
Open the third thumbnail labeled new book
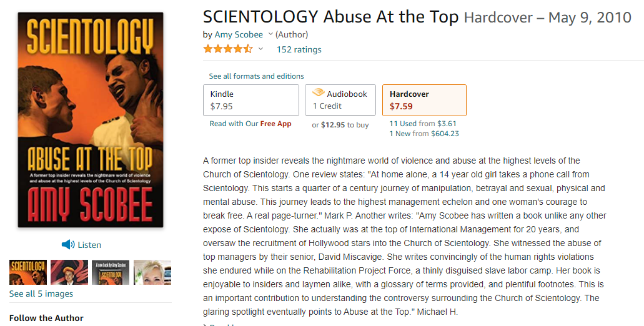click(x=111, y=272)
